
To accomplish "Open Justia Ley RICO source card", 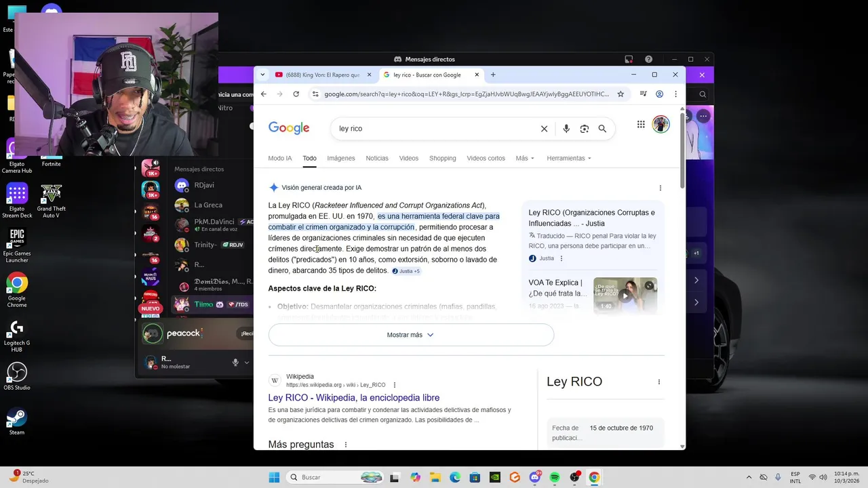I will point(593,236).
